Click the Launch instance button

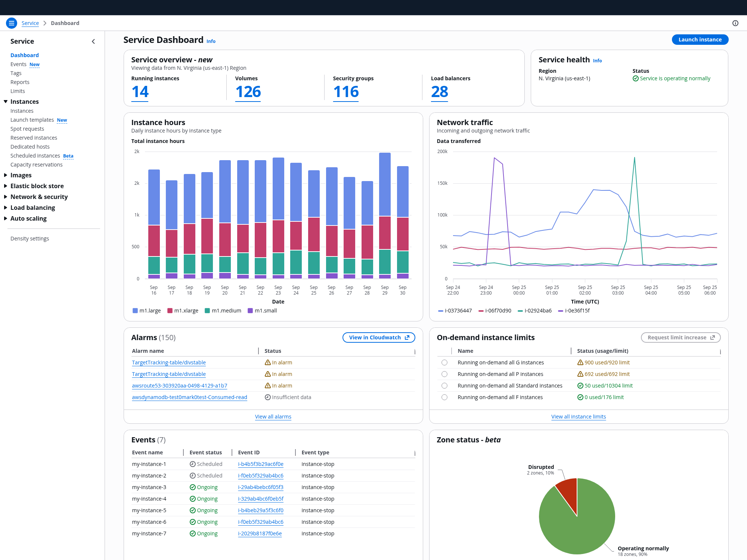(x=700, y=40)
